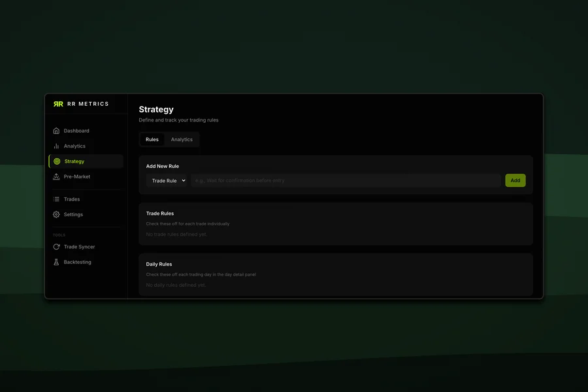Click the Strategy page heading
The image size is (588, 392).
tap(156, 110)
